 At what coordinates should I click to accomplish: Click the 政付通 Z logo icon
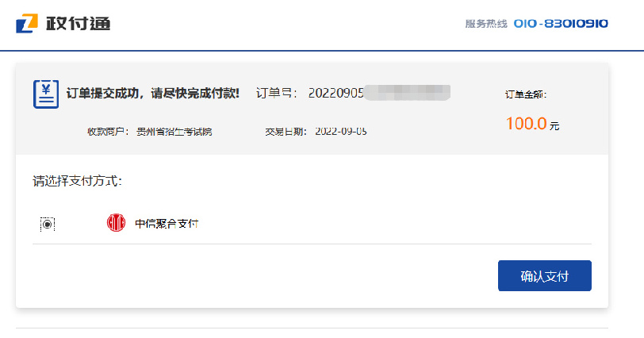[x=27, y=23]
